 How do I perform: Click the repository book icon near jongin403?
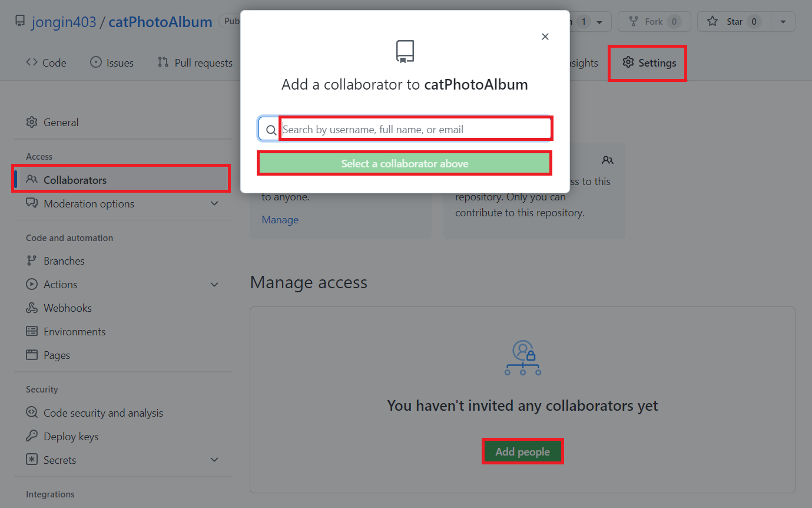[20, 22]
